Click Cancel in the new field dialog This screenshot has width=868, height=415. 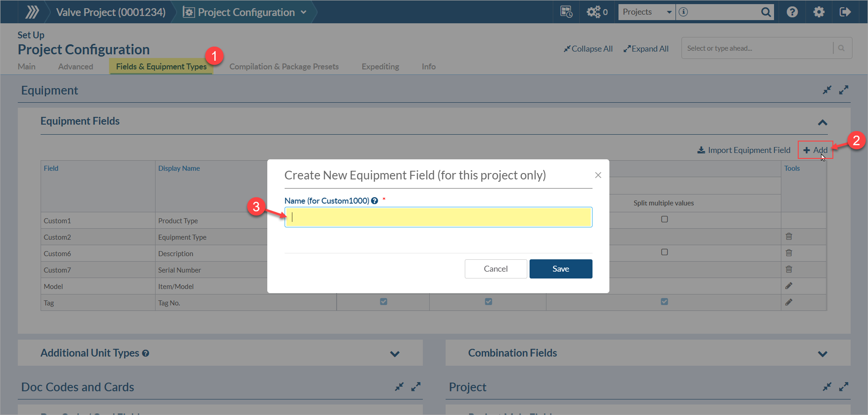point(495,269)
